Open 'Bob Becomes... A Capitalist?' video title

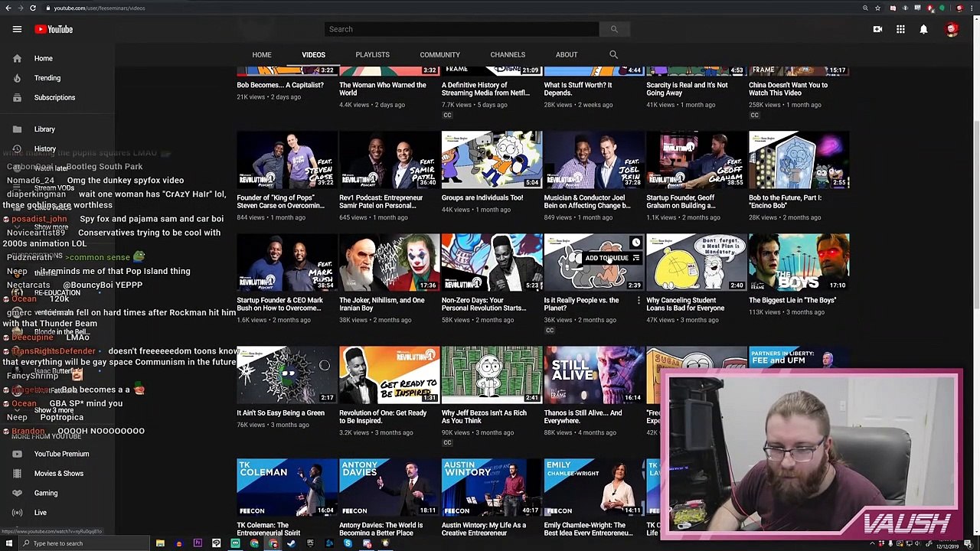[x=280, y=85]
